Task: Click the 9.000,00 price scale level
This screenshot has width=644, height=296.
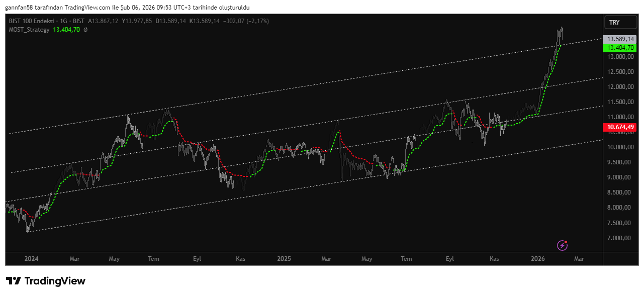Action: tap(620, 177)
